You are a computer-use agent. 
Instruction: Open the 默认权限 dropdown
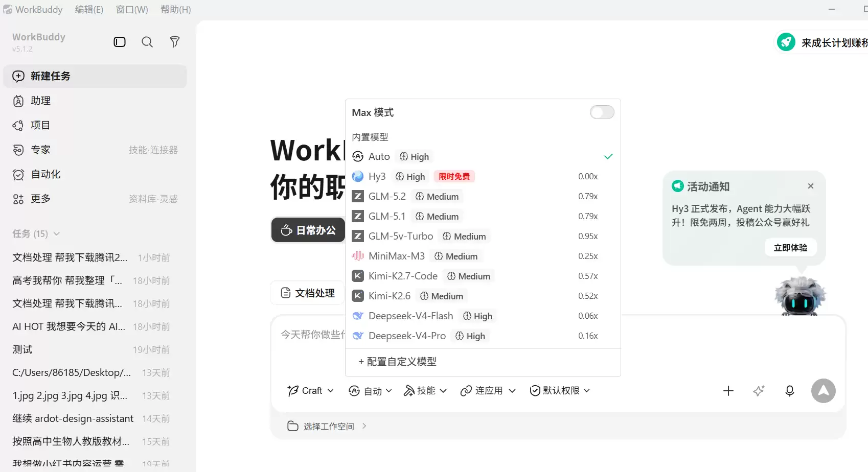click(x=560, y=391)
